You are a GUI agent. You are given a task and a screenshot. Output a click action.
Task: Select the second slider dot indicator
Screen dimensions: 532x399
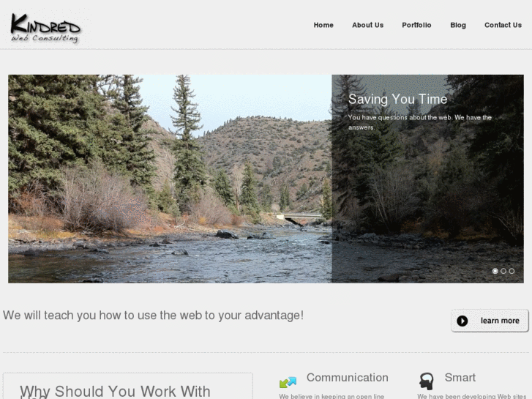point(503,271)
